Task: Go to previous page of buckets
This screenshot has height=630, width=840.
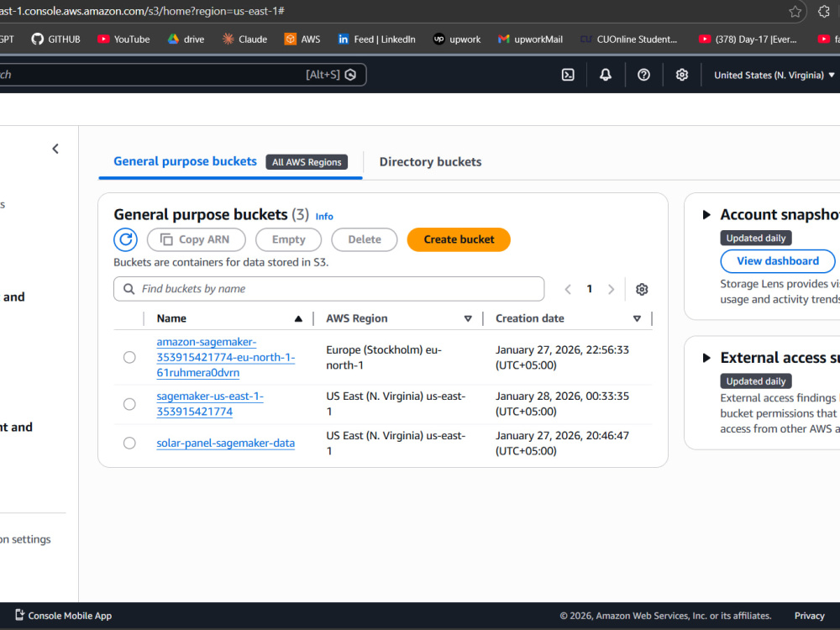Action: (568, 289)
